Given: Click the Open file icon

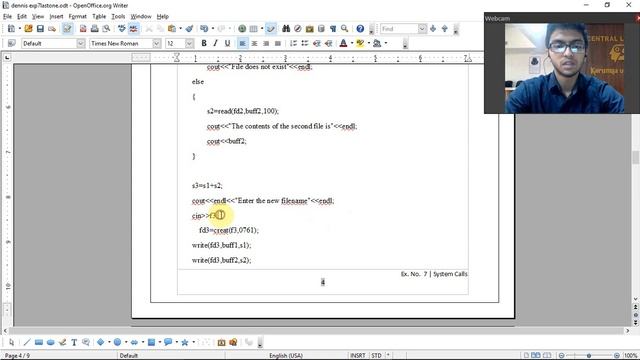Looking at the screenshot, I should 28,29.
